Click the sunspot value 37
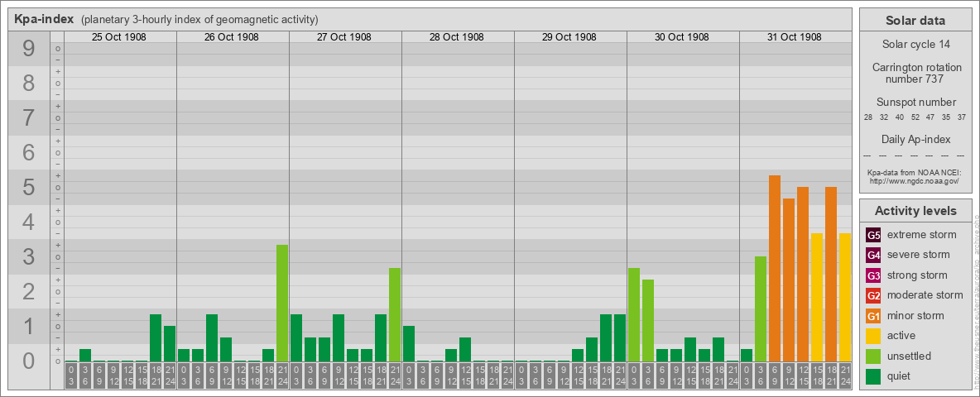Image resolution: width=980 pixels, height=397 pixels. click(962, 117)
